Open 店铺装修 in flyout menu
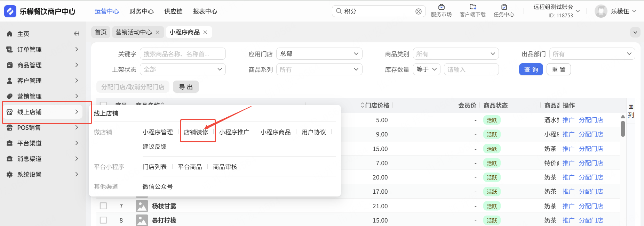The height and width of the screenshot is (226, 644). coord(196,132)
